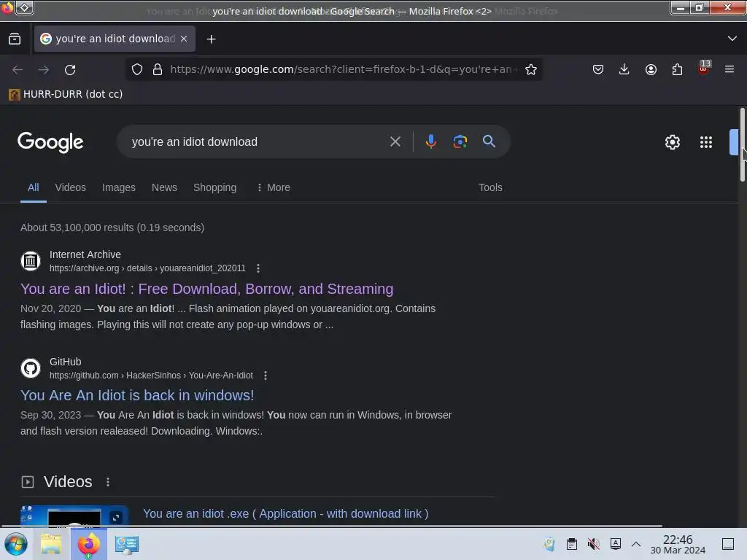Open the Firefox downloads panel
747x560 pixels.
[624, 69]
